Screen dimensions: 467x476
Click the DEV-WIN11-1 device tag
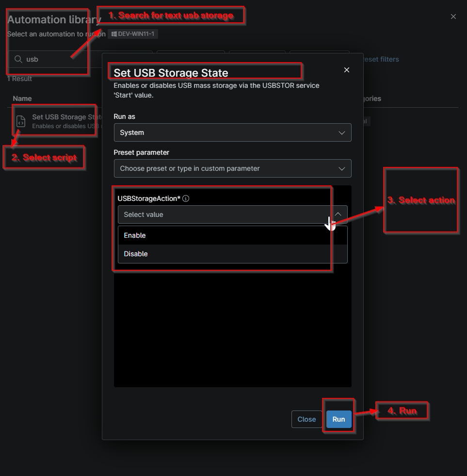tap(133, 34)
